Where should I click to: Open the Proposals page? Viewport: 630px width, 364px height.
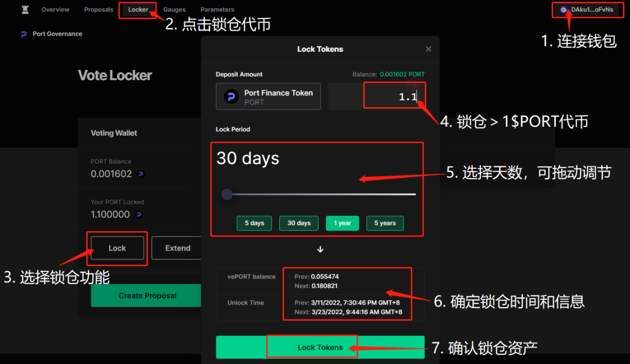[x=98, y=9]
